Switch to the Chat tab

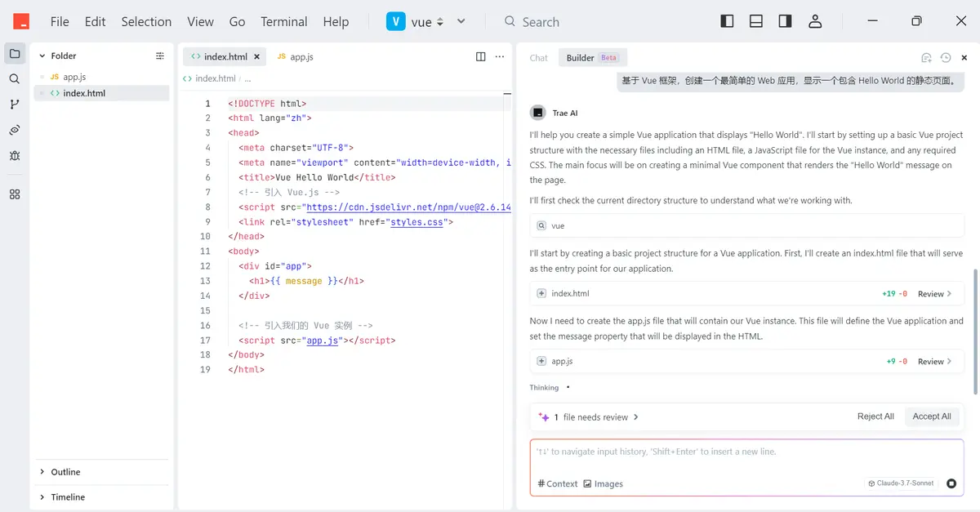point(539,58)
